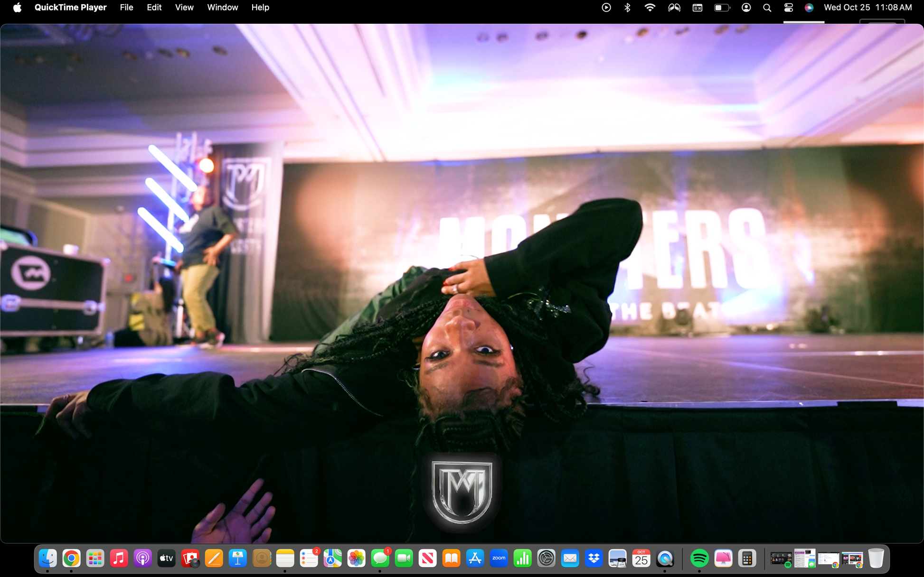Open the Now Playing menu bar icon
This screenshot has width=924, height=577.
point(606,7)
